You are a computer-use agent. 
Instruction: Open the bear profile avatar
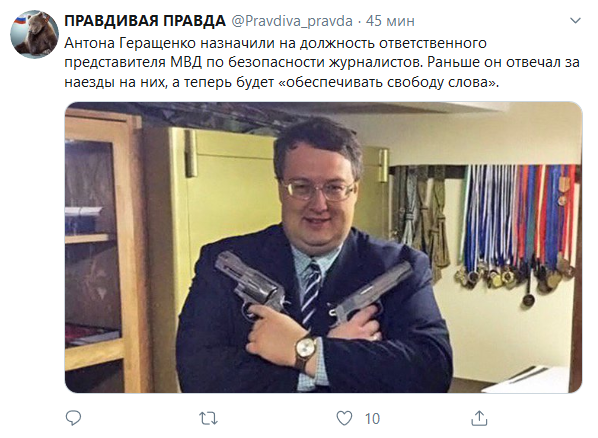34,34
